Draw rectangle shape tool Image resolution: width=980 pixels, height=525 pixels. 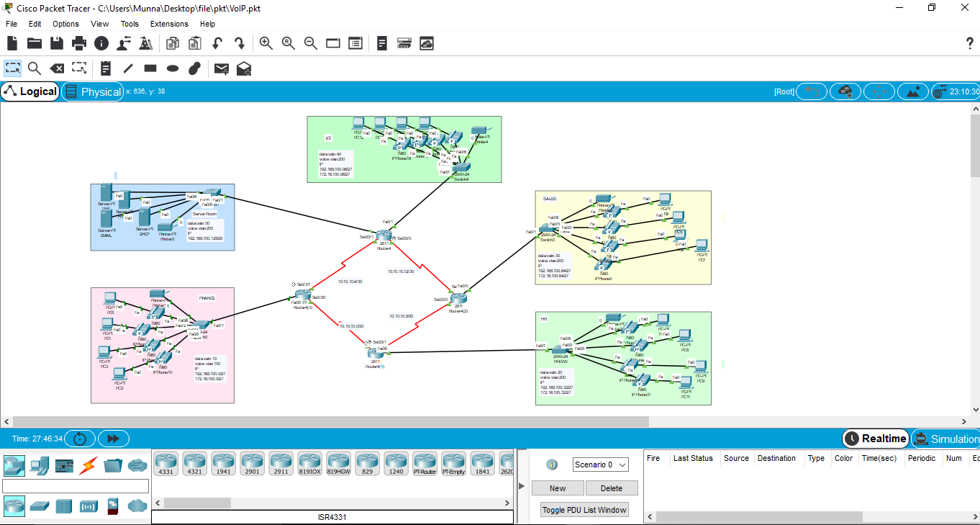click(150, 68)
